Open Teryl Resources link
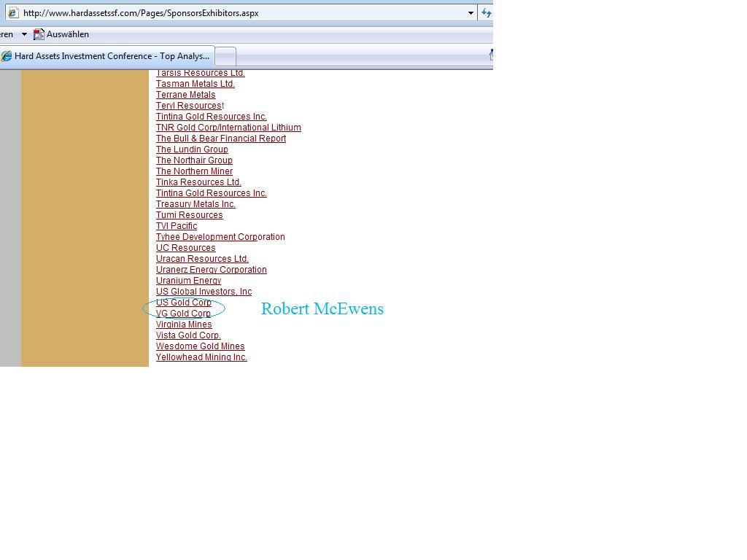Screen dimensions: 747x560 [189, 106]
